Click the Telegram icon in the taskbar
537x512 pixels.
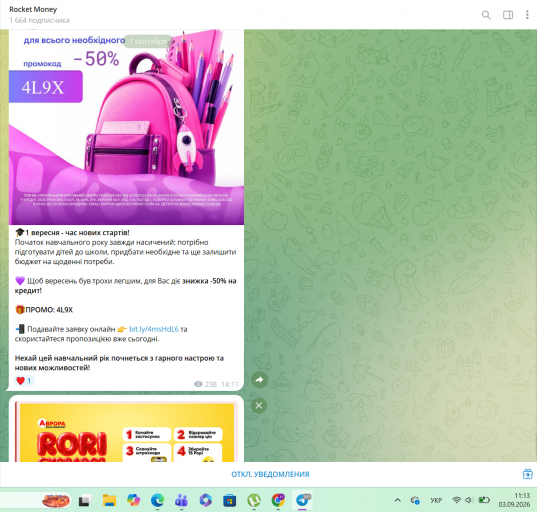coord(302,500)
